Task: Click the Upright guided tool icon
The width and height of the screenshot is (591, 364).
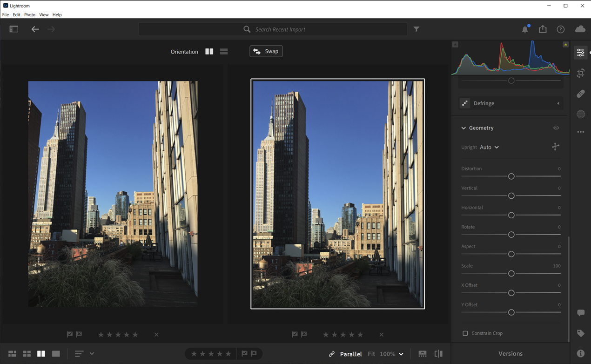Action: [x=556, y=146]
